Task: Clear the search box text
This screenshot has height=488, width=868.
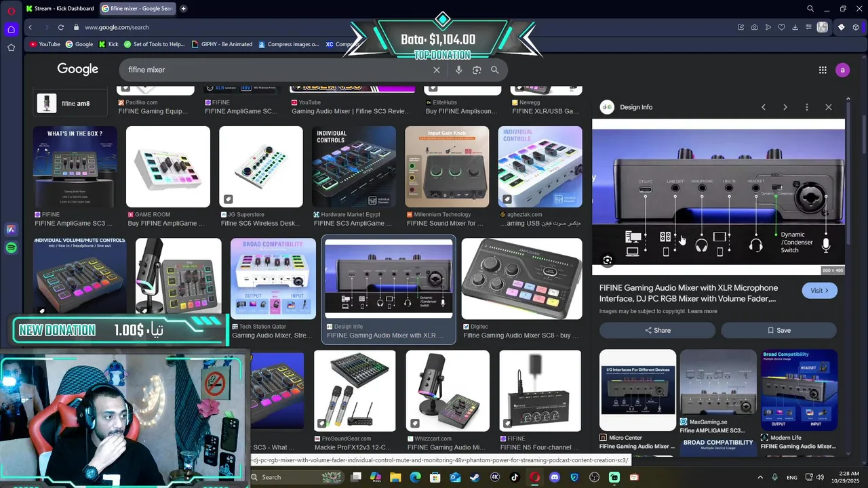Action: pos(437,70)
